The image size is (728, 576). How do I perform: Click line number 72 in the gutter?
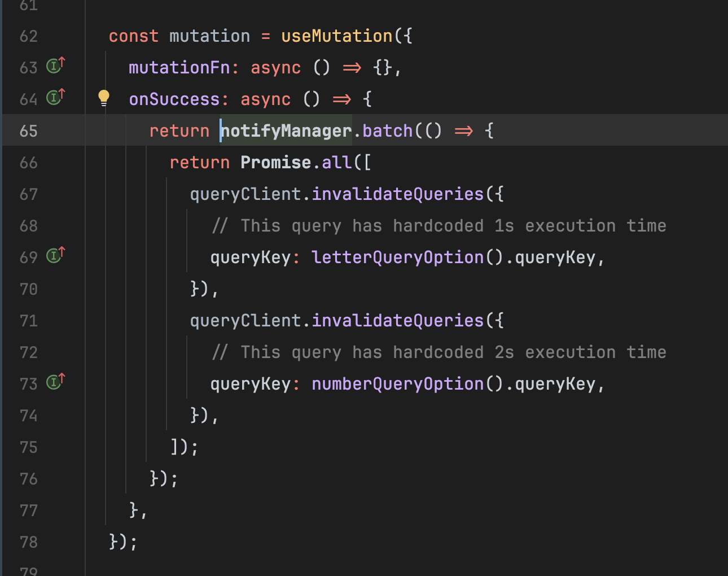29,352
